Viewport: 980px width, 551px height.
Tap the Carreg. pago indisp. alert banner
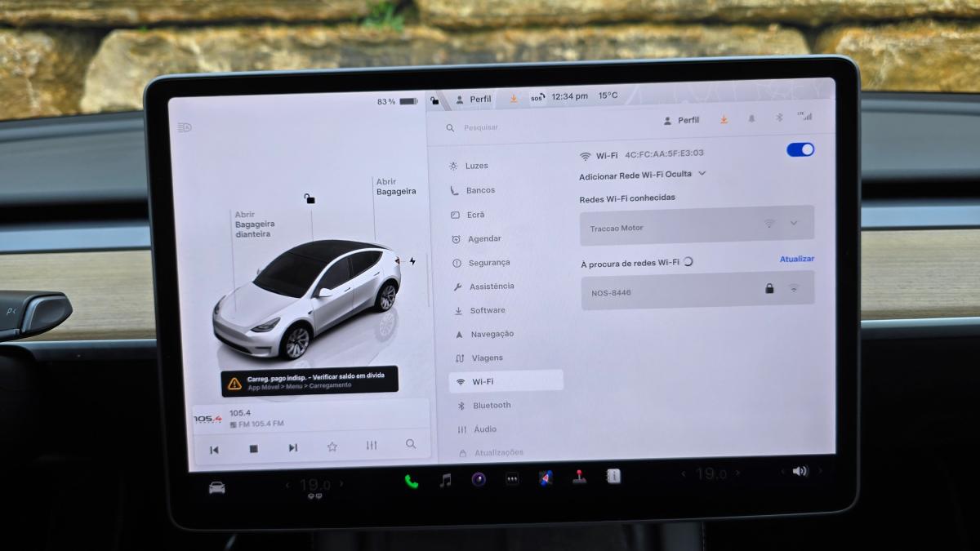(310, 381)
